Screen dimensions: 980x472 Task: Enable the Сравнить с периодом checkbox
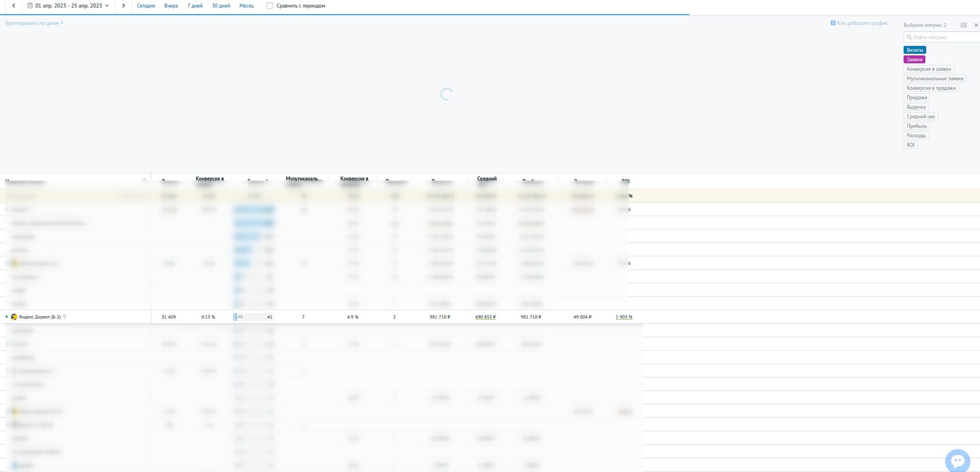click(x=269, y=6)
